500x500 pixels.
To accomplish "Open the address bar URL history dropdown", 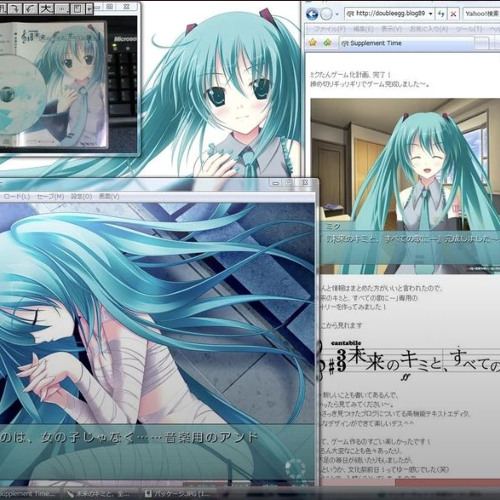I will [430, 14].
